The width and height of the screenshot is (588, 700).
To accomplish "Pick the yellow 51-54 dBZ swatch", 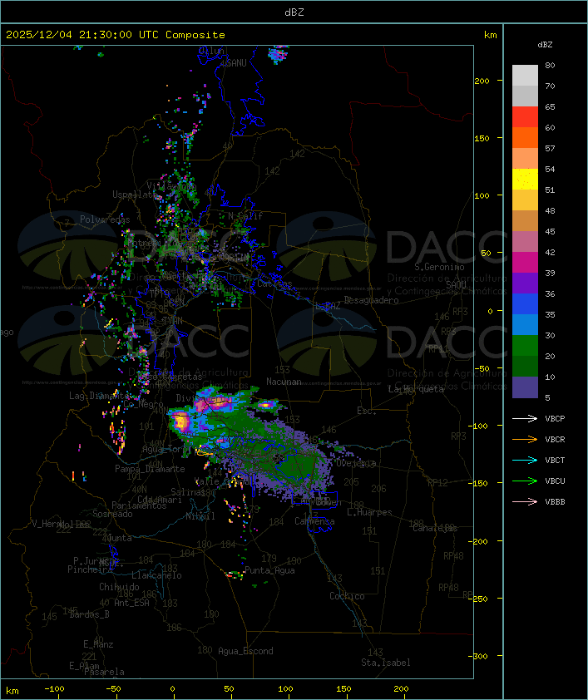I will [525, 179].
